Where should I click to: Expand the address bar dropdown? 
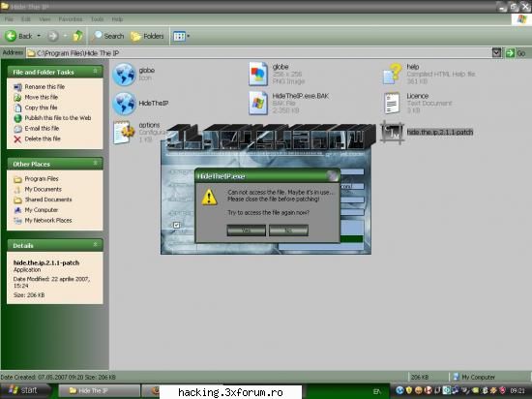496,53
